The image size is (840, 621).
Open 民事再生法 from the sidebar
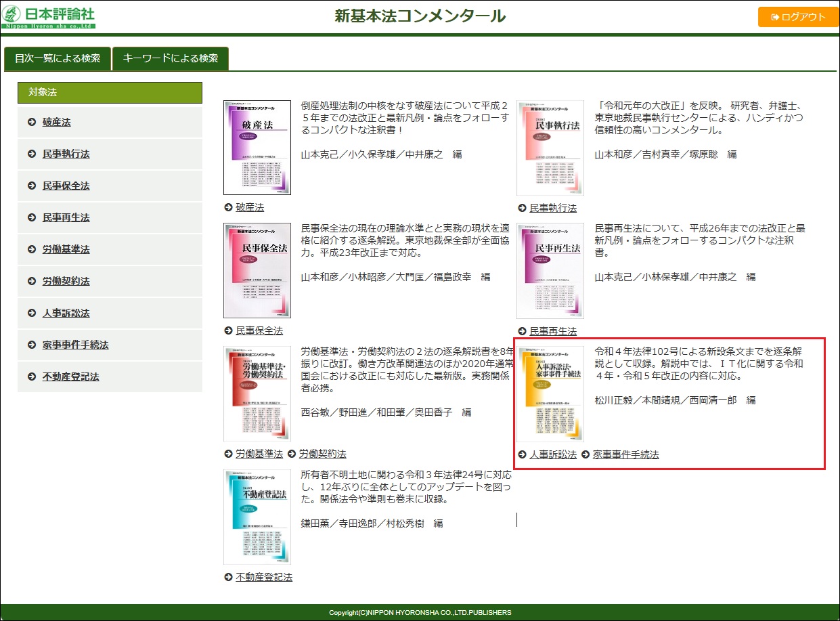pos(66,218)
